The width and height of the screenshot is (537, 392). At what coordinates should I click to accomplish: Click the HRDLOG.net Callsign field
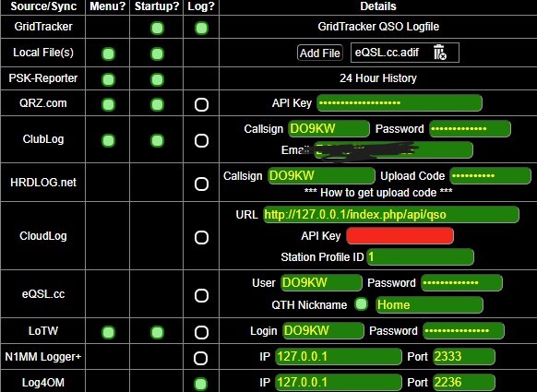click(321, 175)
